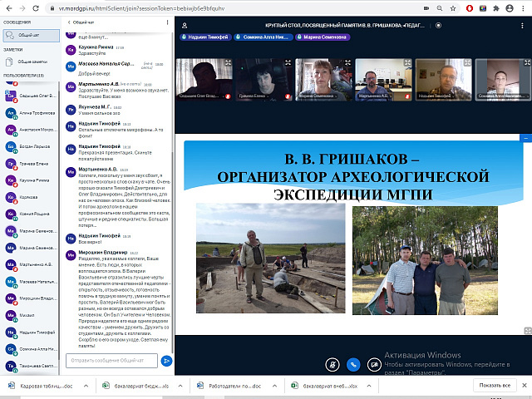Expand options for Кадровая таблиц download
The image size is (532, 399).
(86, 386)
